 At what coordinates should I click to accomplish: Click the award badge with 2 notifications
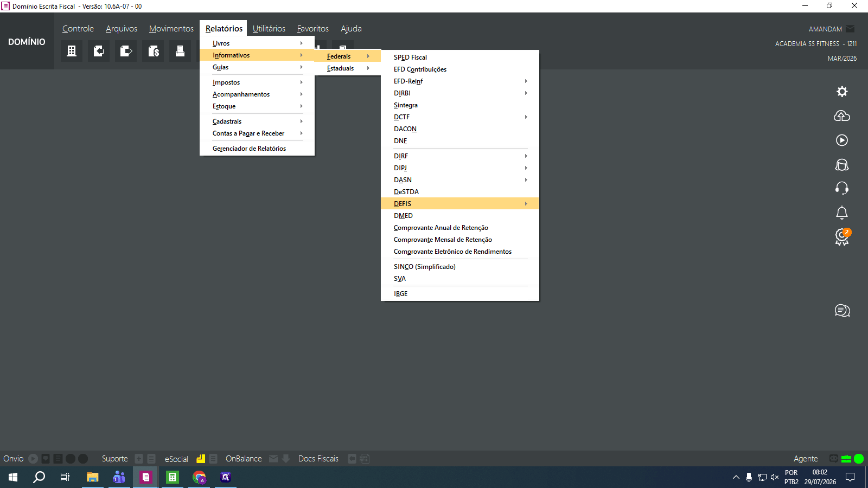[843, 237]
